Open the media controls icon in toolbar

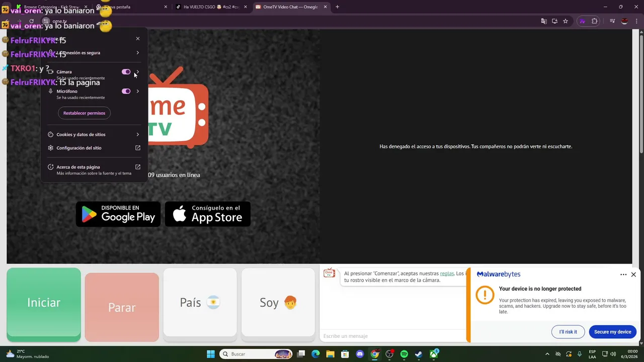point(612,21)
